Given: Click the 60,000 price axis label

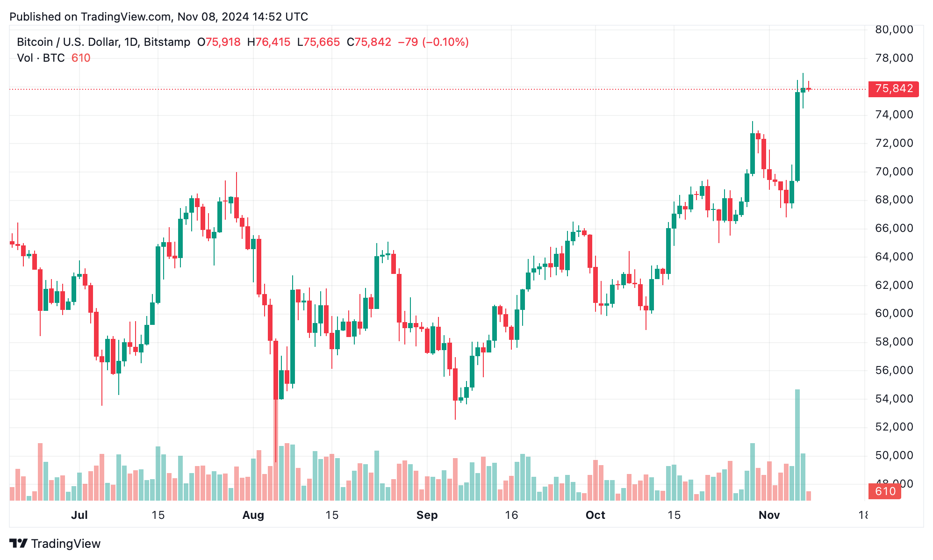Looking at the screenshot, I should (x=894, y=313).
